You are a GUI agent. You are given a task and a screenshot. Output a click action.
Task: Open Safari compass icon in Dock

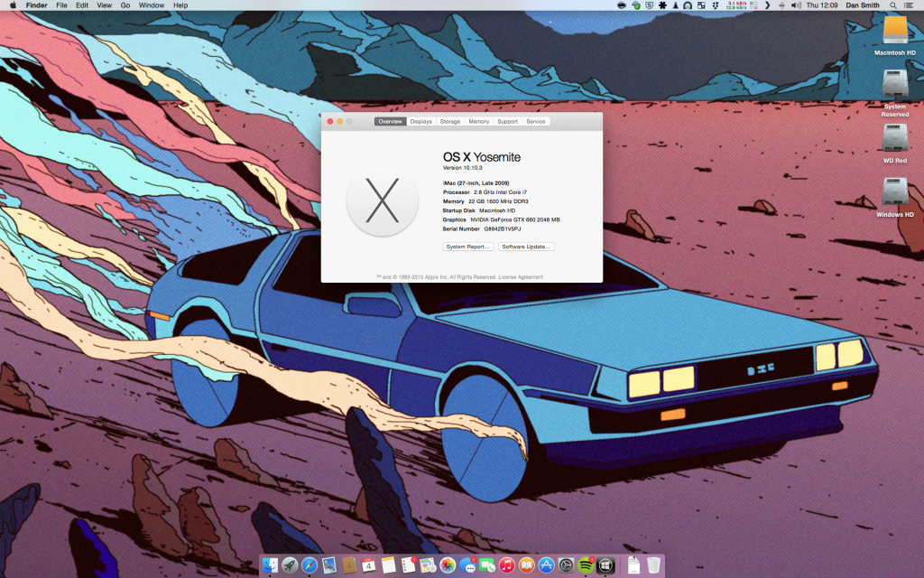pos(310,565)
